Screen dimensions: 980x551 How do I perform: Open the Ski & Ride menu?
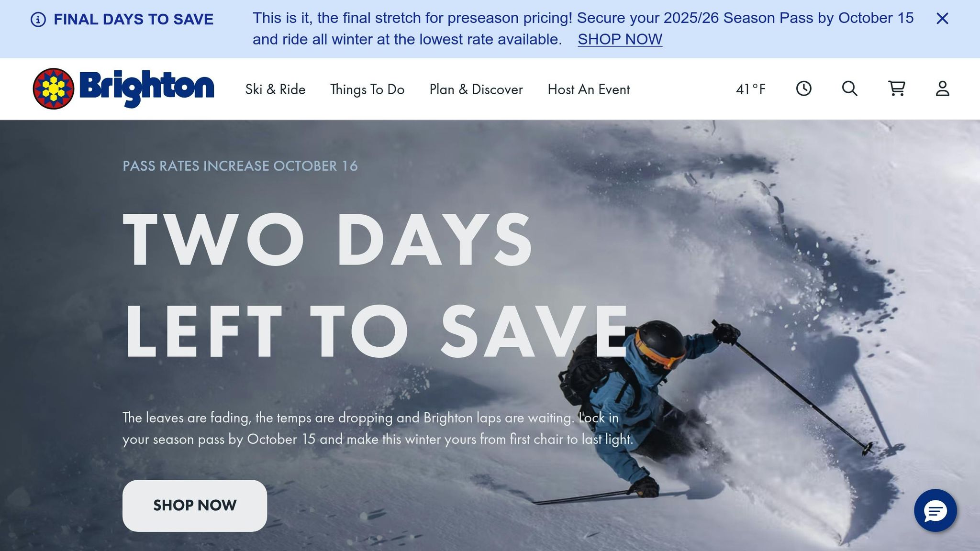pyautogui.click(x=275, y=89)
